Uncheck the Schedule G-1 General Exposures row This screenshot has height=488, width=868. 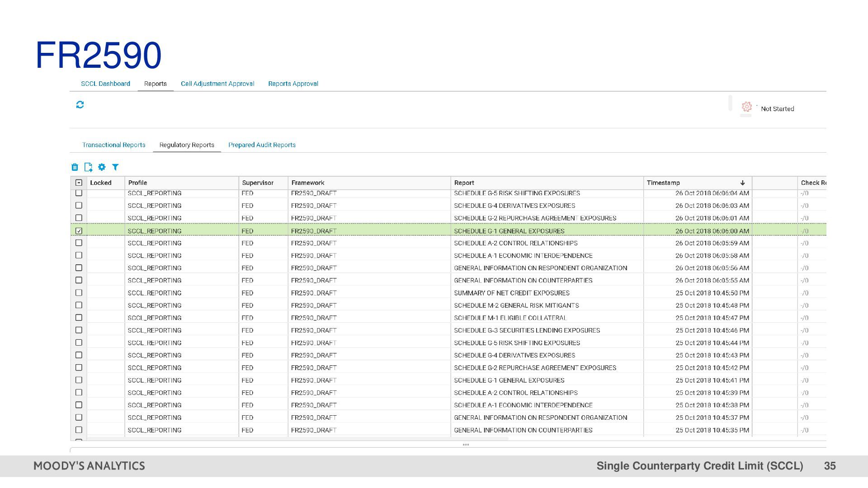click(79, 231)
